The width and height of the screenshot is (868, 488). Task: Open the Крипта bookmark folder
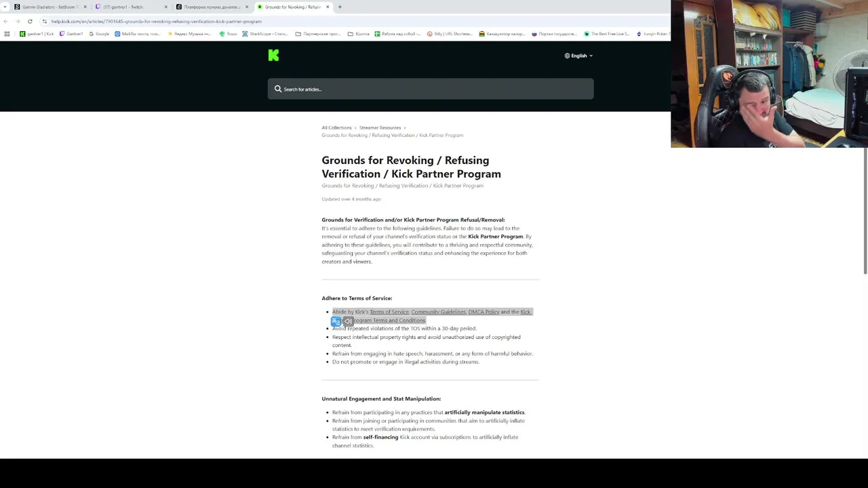pyautogui.click(x=358, y=34)
